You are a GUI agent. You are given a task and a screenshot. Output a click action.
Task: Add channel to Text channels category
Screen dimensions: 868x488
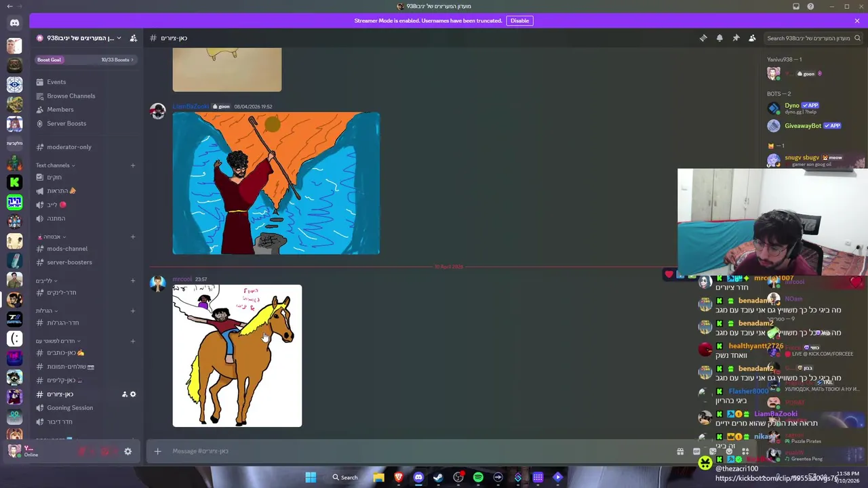[133, 165]
